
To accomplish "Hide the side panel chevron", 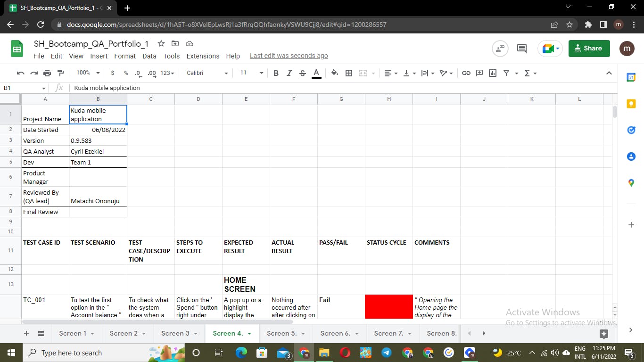I will 631,330.
